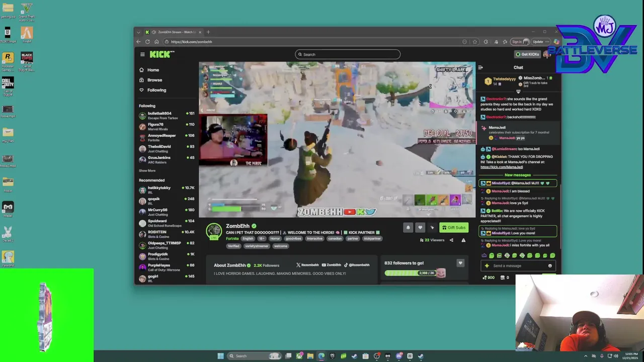Click follower goal progress bar
Viewport: 644px width, 362px height.
pos(411,273)
